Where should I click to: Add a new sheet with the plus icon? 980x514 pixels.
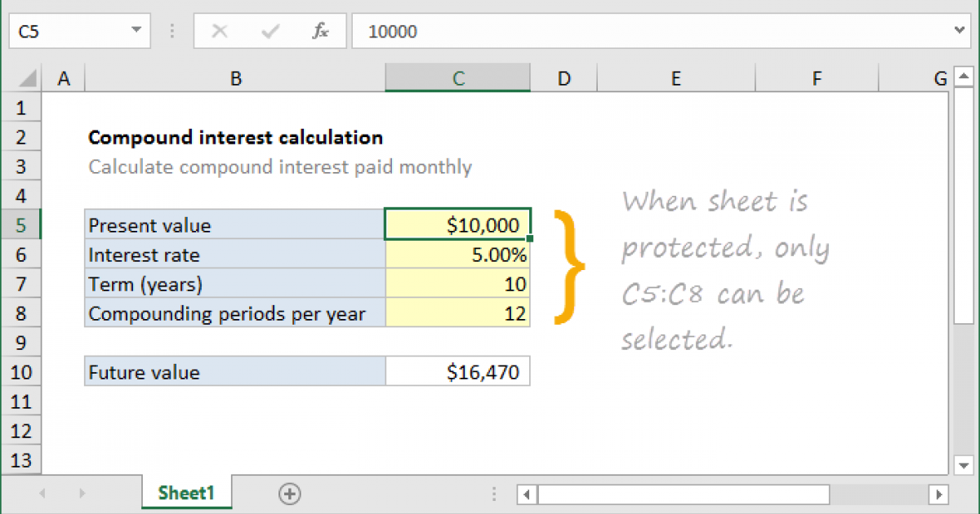[x=290, y=493]
